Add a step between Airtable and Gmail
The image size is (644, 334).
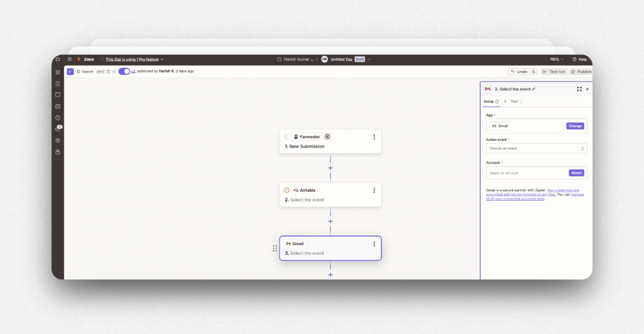click(330, 222)
